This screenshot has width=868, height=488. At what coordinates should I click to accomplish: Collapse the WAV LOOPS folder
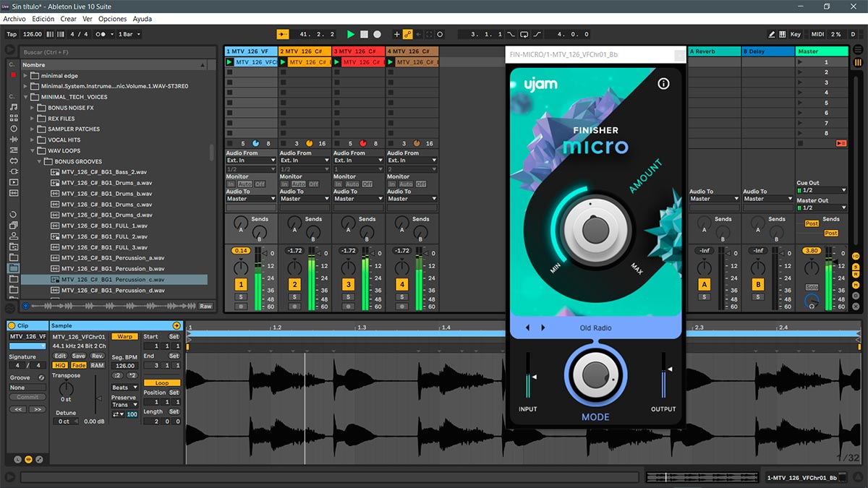click(x=33, y=150)
